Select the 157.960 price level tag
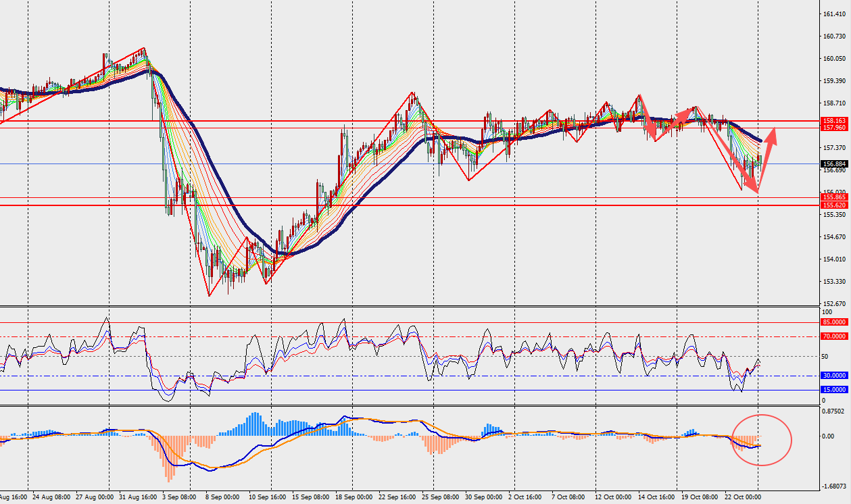The width and height of the screenshot is (851, 504). point(834,127)
